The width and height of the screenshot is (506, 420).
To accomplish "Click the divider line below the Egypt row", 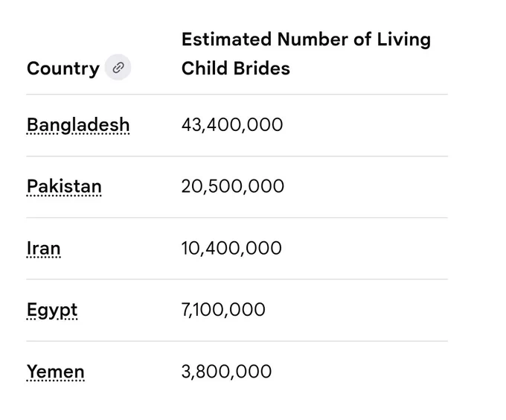I will 237,341.
